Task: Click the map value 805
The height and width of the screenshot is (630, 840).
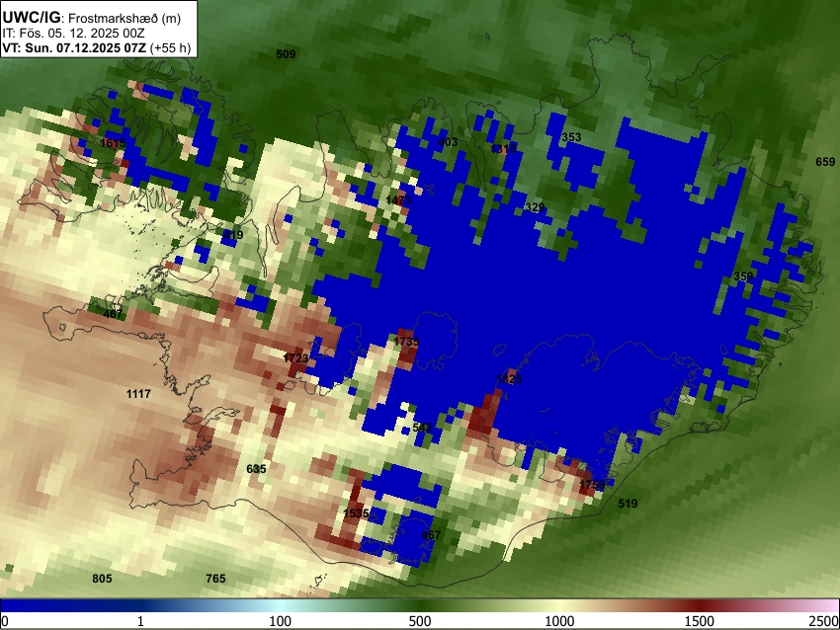Action: [102, 578]
